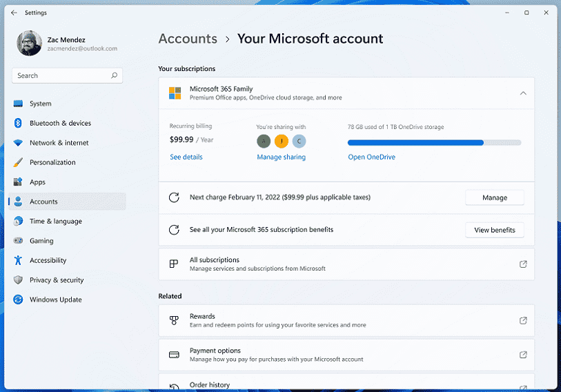This screenshot has width=561, height=392.
Task: Click the Open OneDrive link
Action: [372, 157]
